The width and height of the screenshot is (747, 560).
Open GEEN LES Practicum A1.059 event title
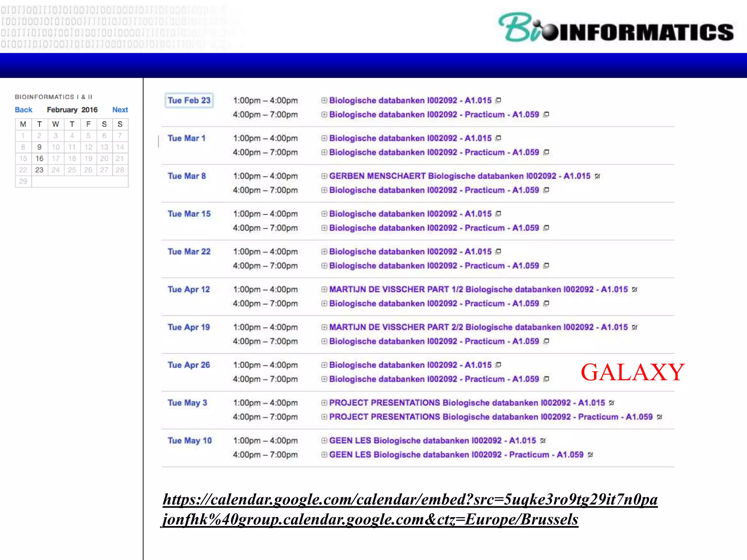coord(456,455)
